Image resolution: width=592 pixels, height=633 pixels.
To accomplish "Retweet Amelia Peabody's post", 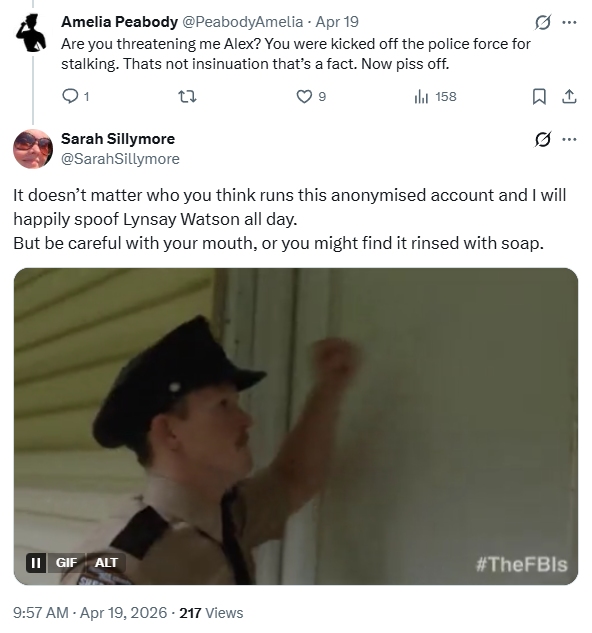I will click(187, 96).
